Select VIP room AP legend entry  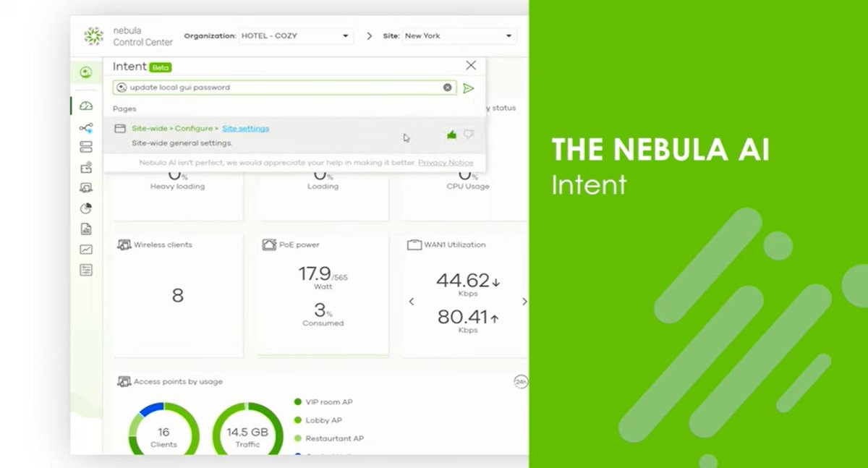(323, 402)
